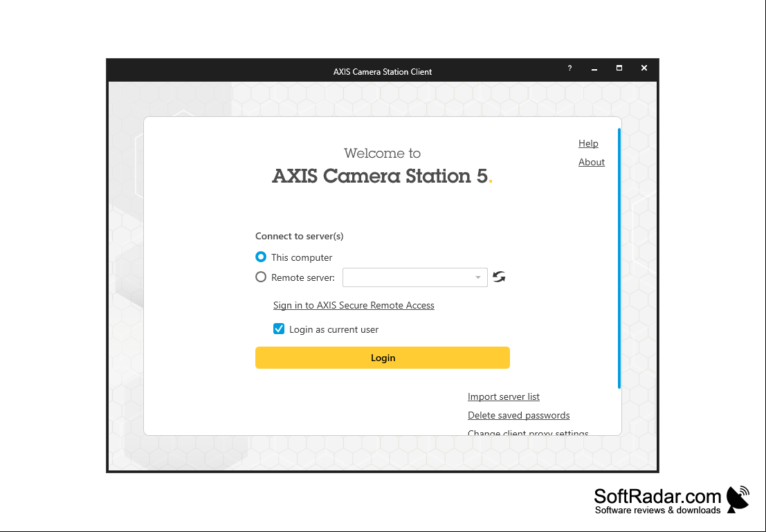Image resolution: width=766 pixels, height=532 pixels.
Task: Click the yellow Login button
Action: pyautogui.click(x=383, y=358)
